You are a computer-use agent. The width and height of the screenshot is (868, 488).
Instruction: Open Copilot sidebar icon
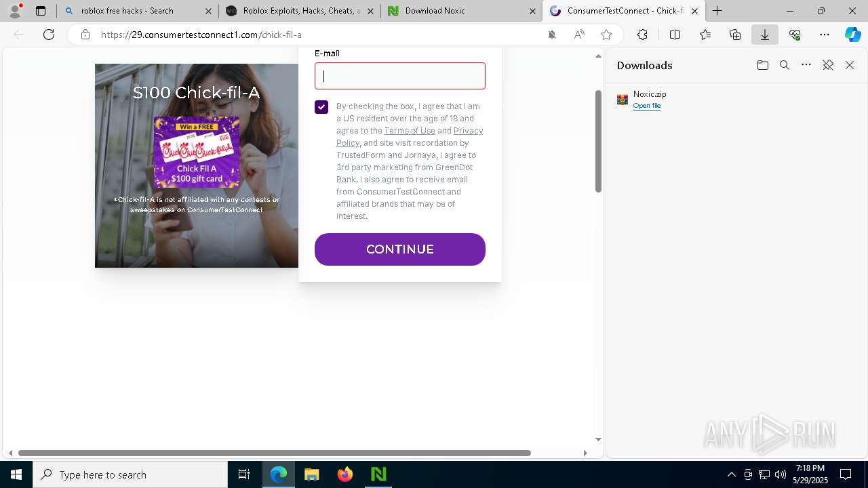[x=852, y=35]
